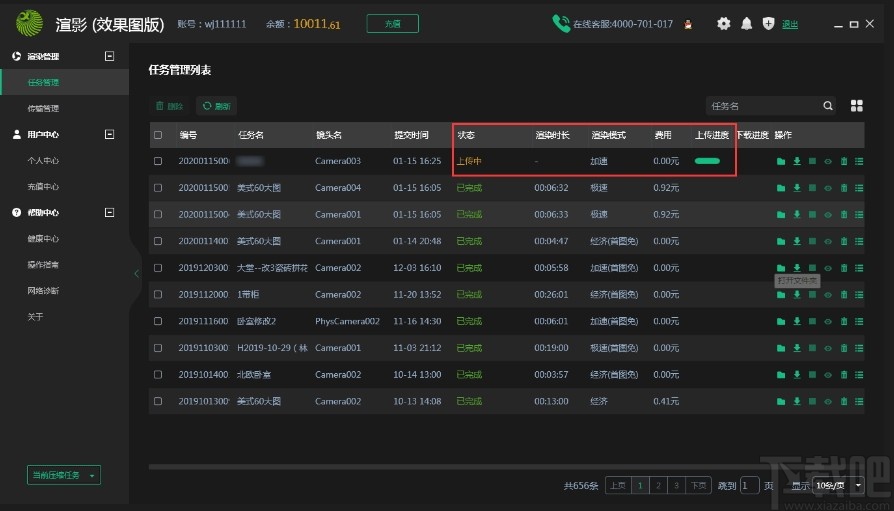Open 关于 in the sidebar
The image size is (894, 511).
[x=35, y=317]
